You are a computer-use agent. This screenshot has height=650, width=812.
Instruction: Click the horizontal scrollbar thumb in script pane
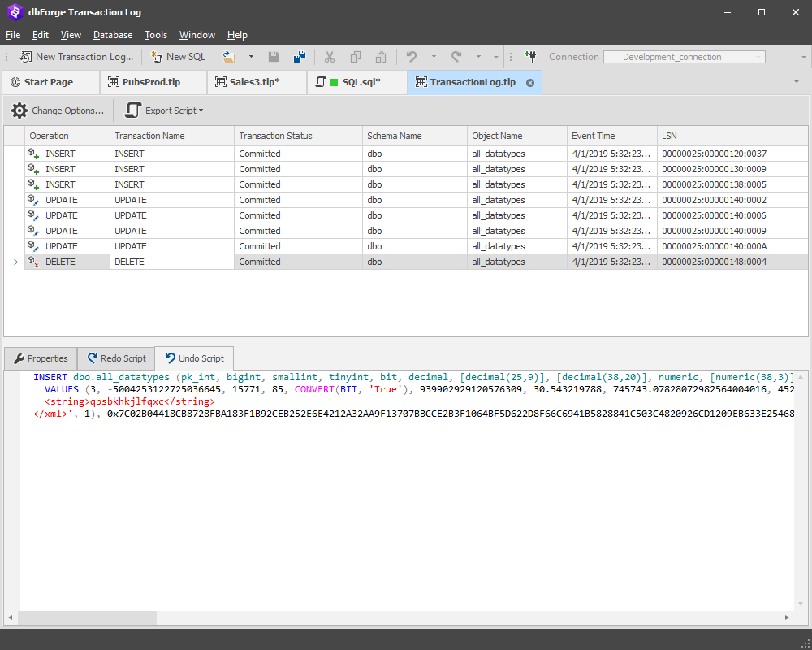[87, 617]
